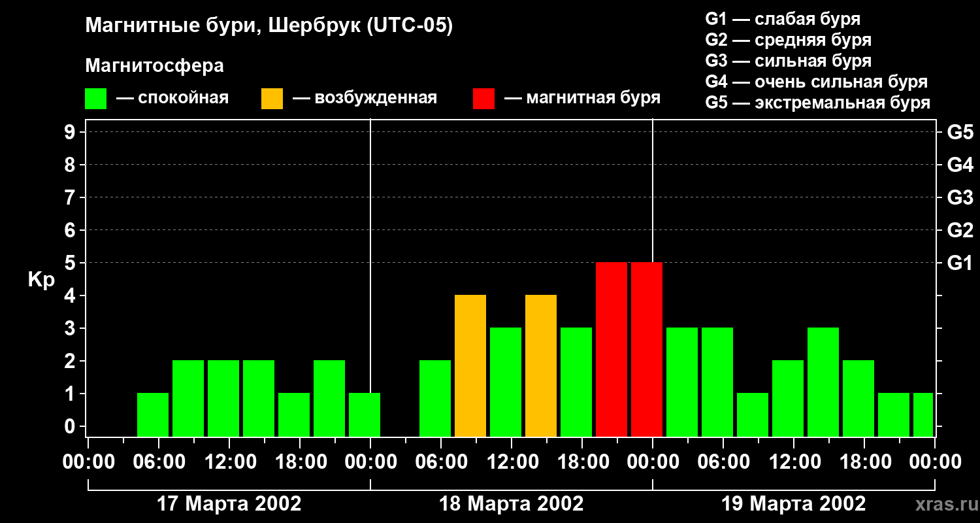
Task: Click the green Kp 2 bar preceding first orange bar
Action: click(x=435, y=398)
